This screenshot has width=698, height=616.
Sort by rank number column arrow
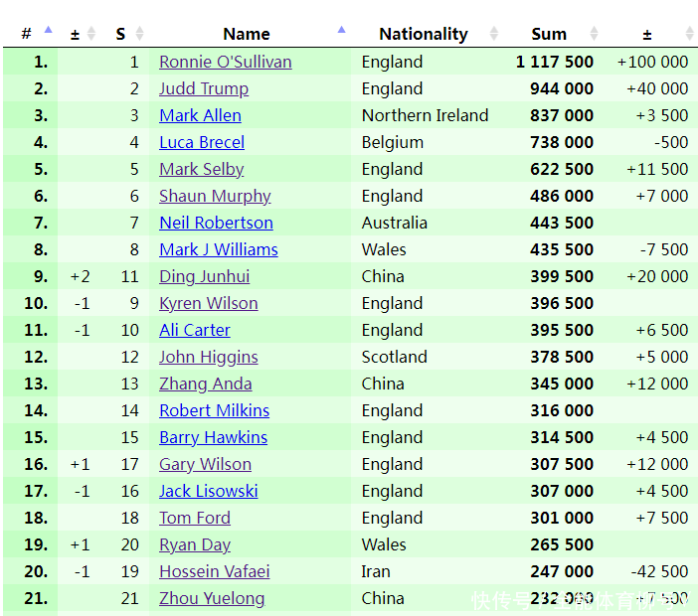pos(48,31)
